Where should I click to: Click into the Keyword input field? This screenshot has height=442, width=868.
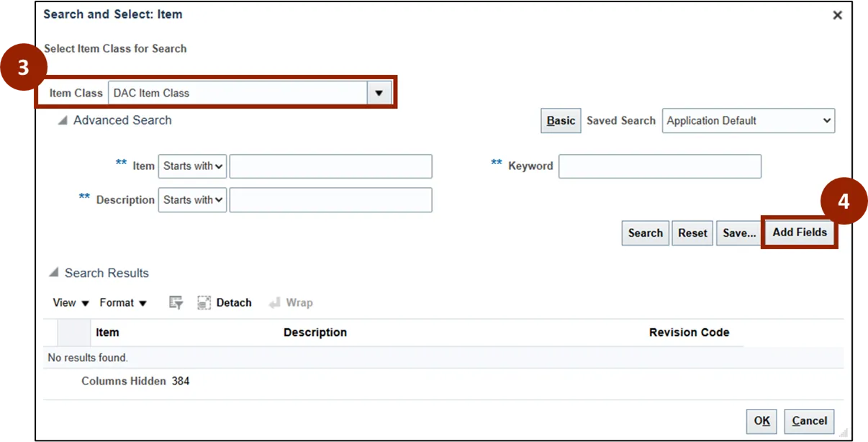659,166
